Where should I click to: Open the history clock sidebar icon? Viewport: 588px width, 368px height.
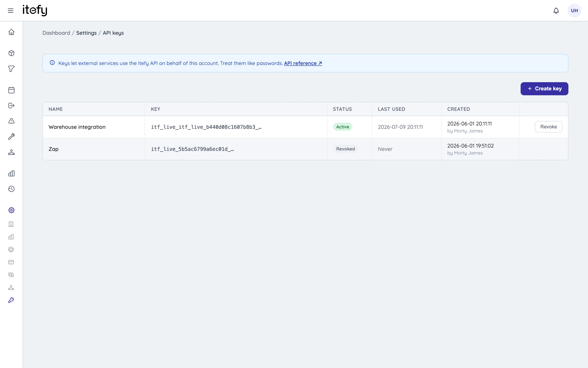point(11,189)
